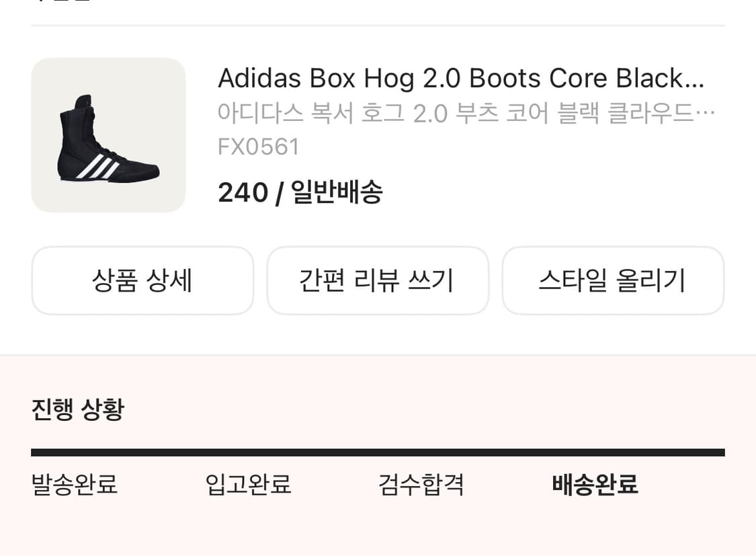The width and height of the screenshot is (756, 556).
Task: Select the product info card area
Action: (378, 134)
